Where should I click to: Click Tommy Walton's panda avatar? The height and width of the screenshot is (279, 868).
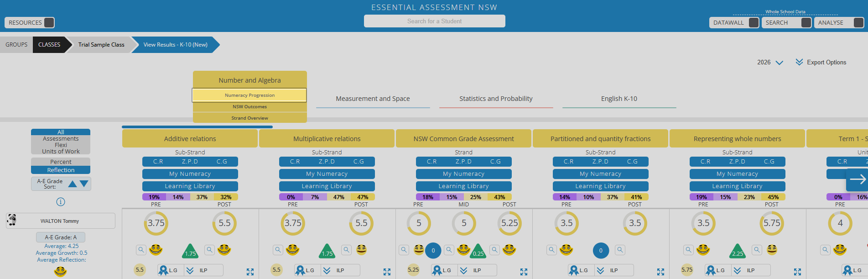click(12, 220)
